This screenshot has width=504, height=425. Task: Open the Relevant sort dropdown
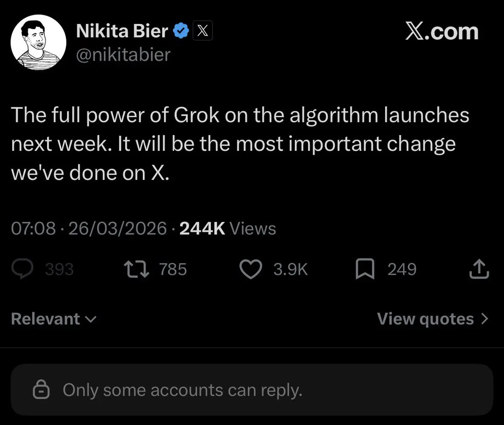pos(54,319)
